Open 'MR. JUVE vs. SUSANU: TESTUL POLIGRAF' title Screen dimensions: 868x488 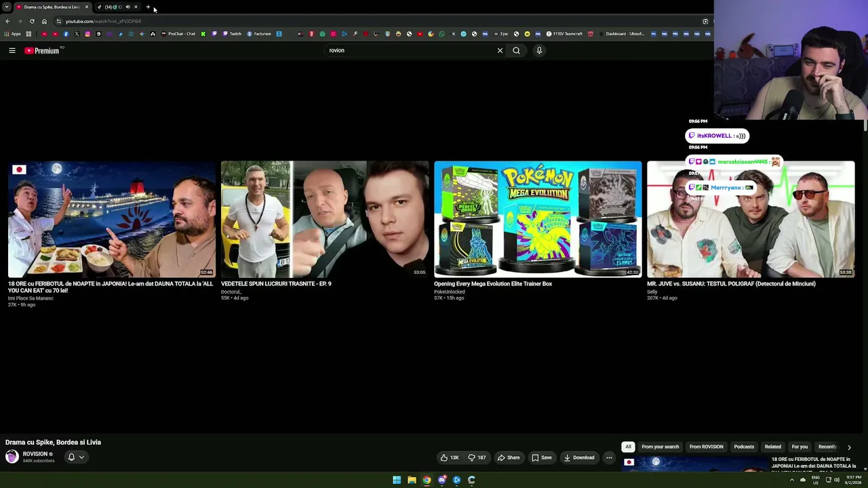[731, 284]
